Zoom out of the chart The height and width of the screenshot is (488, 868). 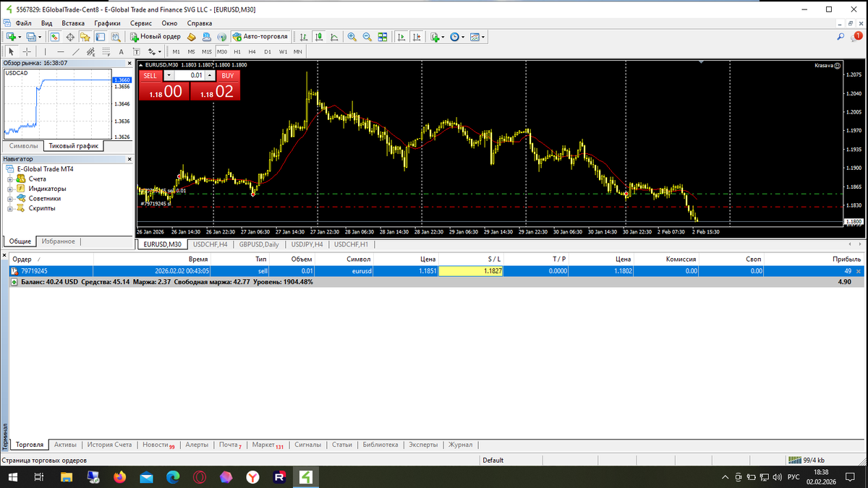[367, 36]
